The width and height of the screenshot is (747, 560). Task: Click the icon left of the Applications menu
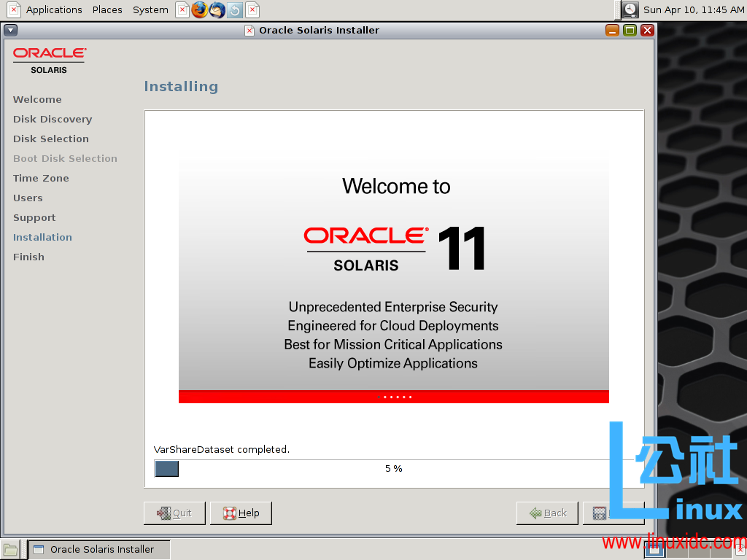pyautogui.click(x=14, y=9)
